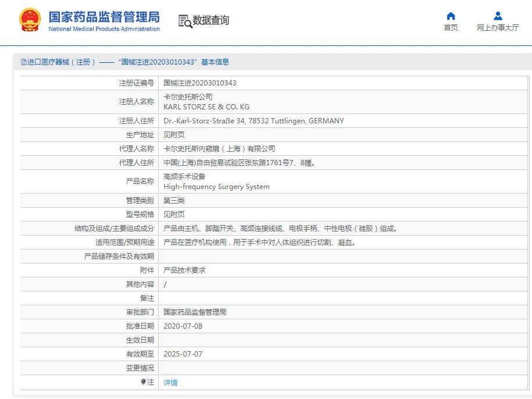Click the bulb icon beside 注

click(x=143, y=382)
